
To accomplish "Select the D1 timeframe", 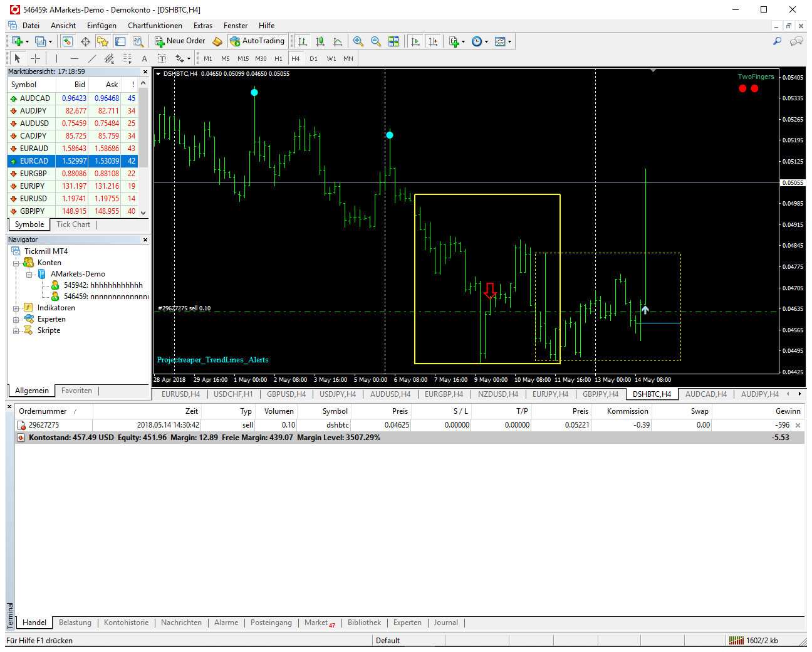I will pos(313,58).
